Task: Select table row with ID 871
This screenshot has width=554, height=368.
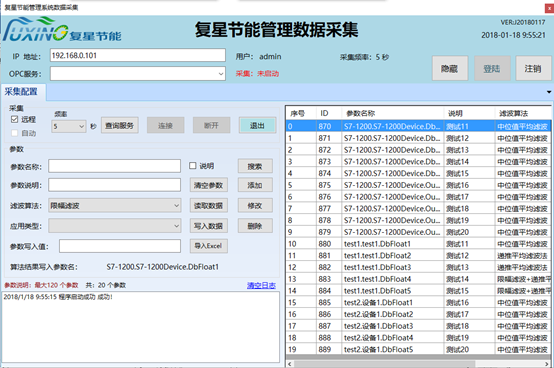Action: [x=418, y=138]
